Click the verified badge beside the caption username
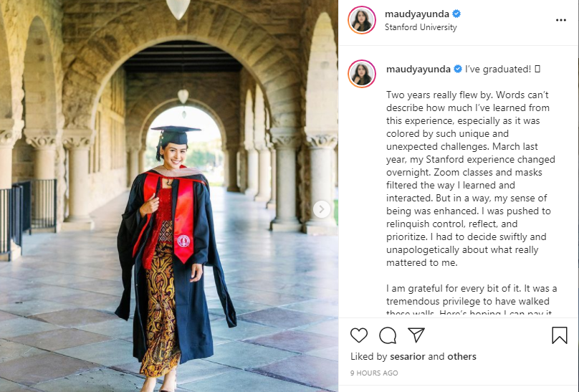The width and height of the screenshot is (579, 392). click(456, 70)
